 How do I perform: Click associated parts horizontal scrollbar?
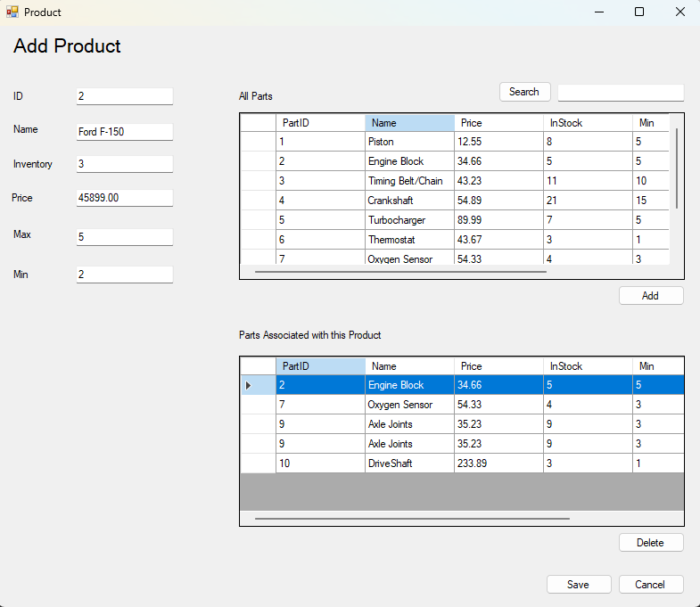412,519
